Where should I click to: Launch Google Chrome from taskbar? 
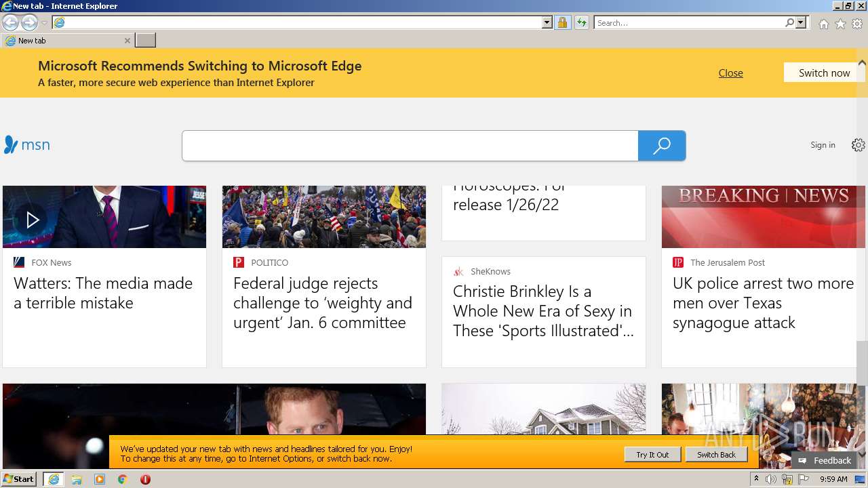point(123,479)
